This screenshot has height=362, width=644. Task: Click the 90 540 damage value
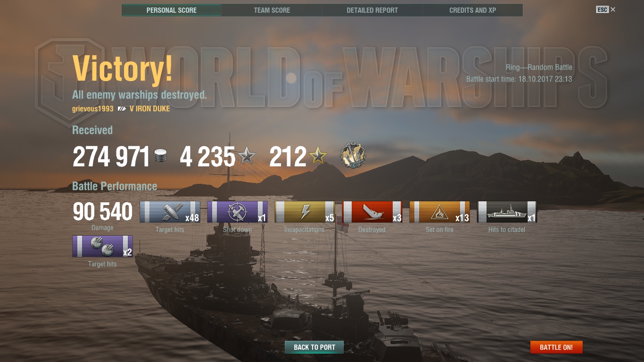(103, 212)
